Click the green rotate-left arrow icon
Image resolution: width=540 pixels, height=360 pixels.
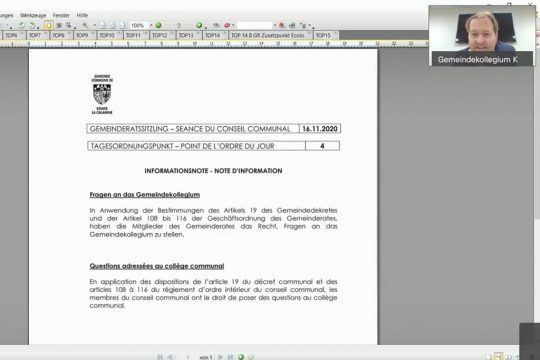coord(21,25)
